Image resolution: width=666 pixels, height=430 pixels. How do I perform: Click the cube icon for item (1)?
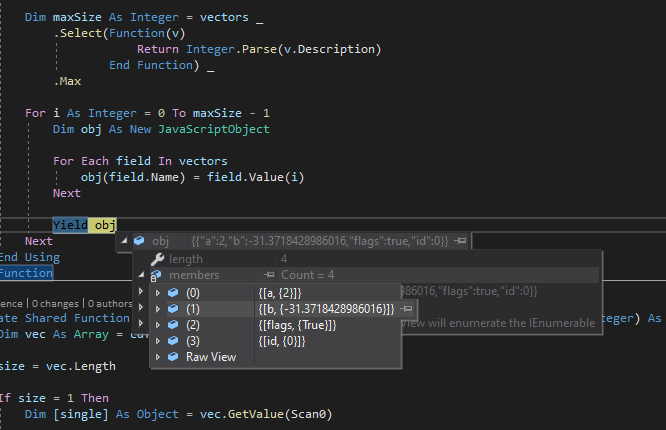tap(173, 309)
